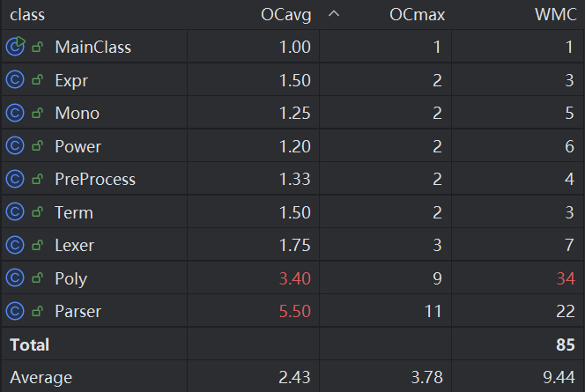This screenshot has height=392, width=585.
Task: Click the Power class icon
Action: 15,146
